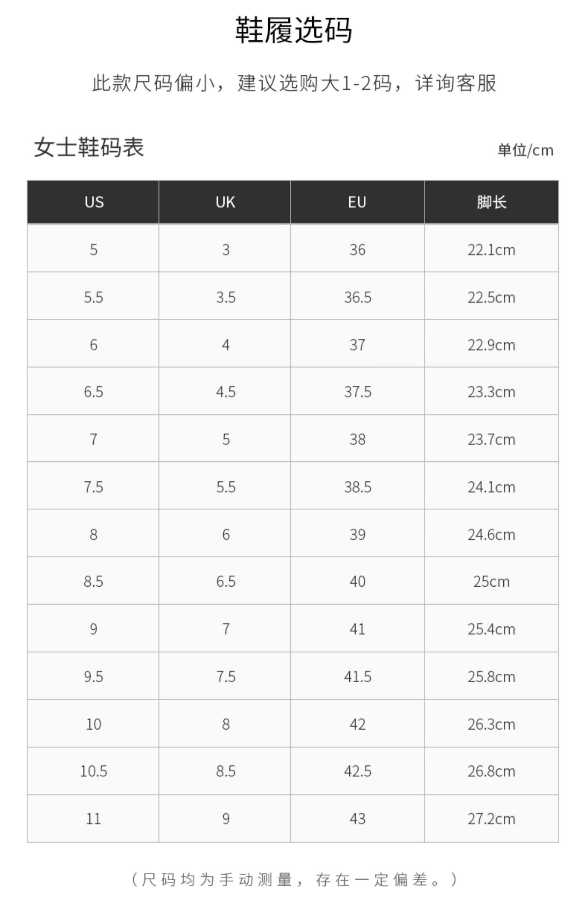
Task: Click the sizing advice mentioning 详询客服
Action: [294, 83]
